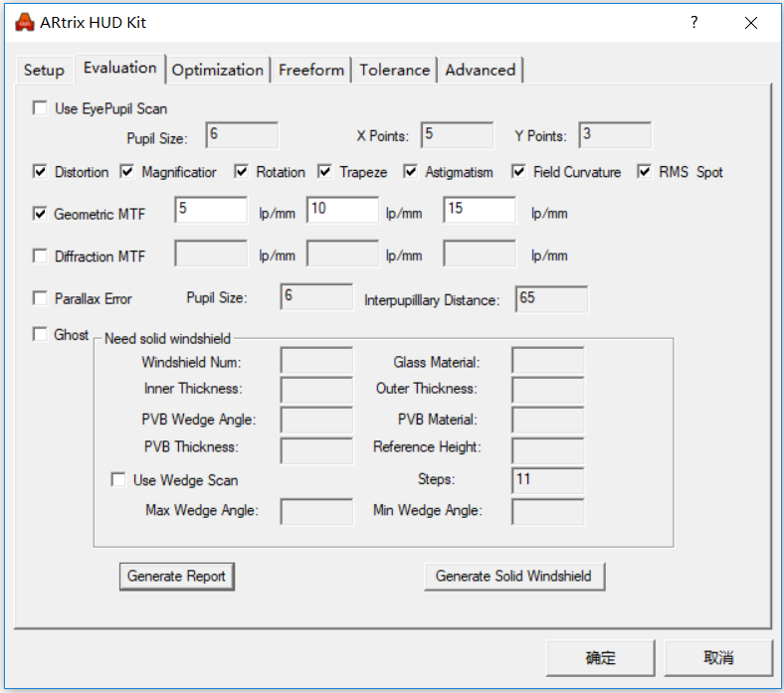Disable the Astigmatism checkbox
Screen dimensions: 784x693
(x=411, y=172)
